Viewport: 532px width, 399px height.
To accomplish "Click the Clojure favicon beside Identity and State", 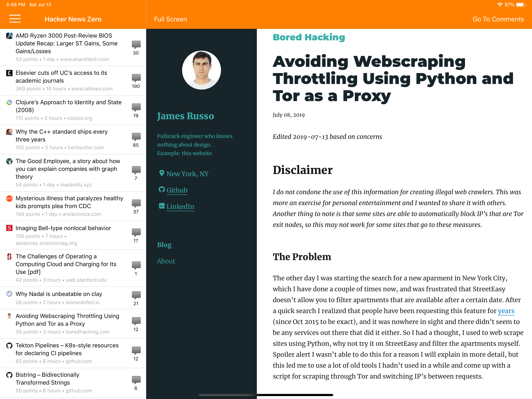I will pyautogui.click(x=9, y=102).
